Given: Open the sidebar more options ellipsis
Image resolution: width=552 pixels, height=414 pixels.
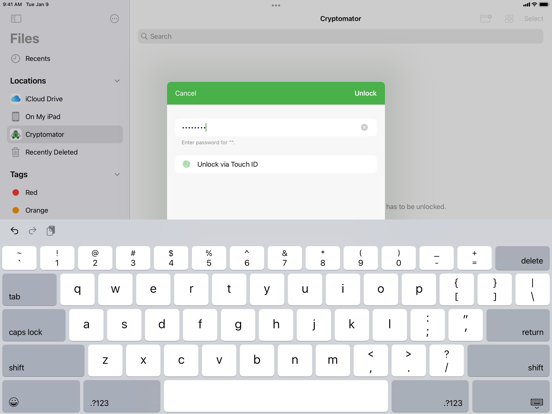Looking at the screenshot, I should click(114, 19).
